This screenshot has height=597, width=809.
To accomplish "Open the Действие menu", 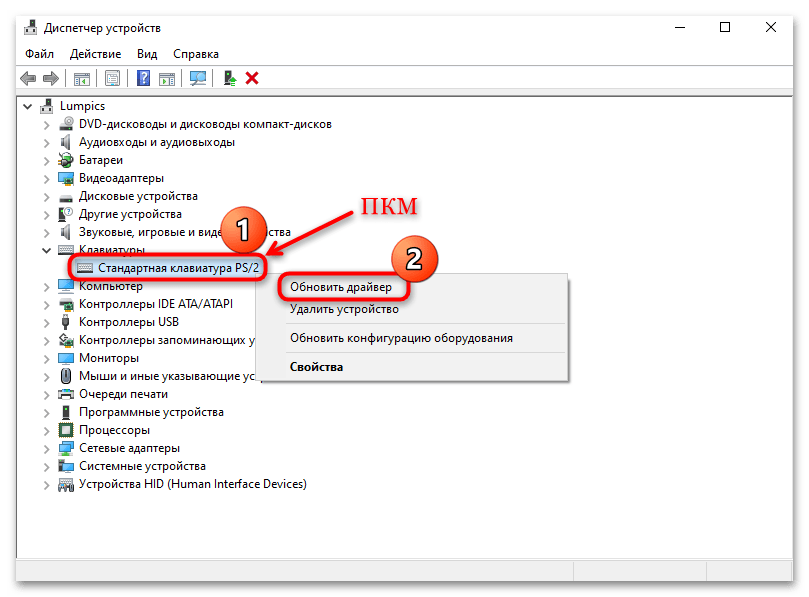I will [96, 54].
